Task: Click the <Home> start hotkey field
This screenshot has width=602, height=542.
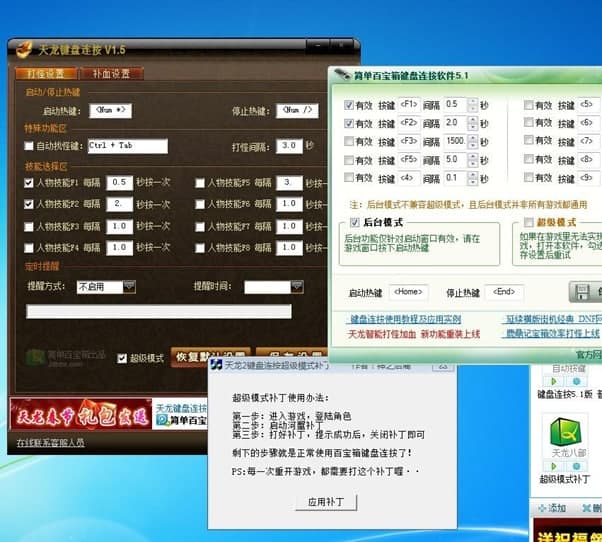Action: [408, 292]
